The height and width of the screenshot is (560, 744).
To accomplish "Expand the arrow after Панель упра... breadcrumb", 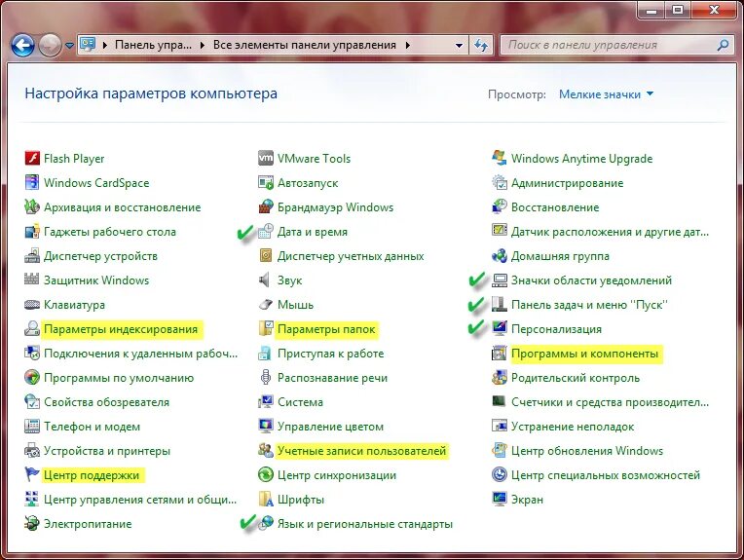I will click(x=203, y=45).
